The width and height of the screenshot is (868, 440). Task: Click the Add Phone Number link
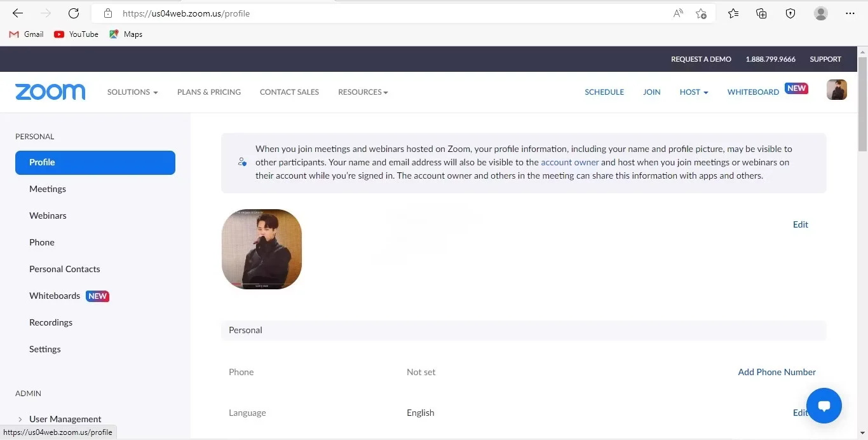tap(776, 372)
